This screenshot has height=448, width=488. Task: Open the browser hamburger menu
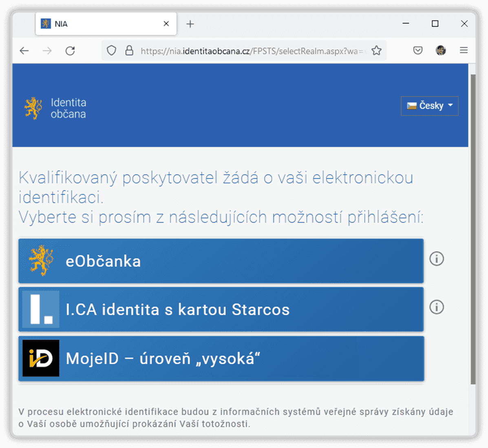pos(464,51)
